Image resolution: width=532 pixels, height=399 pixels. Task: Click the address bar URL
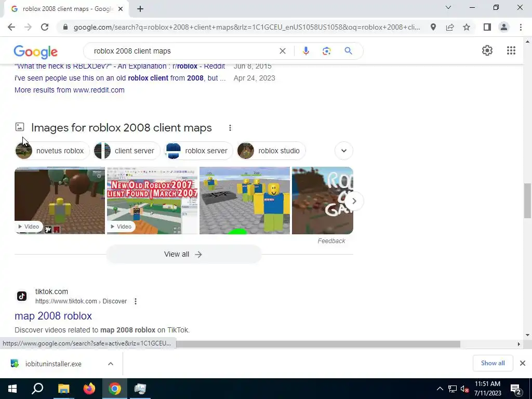247,27
